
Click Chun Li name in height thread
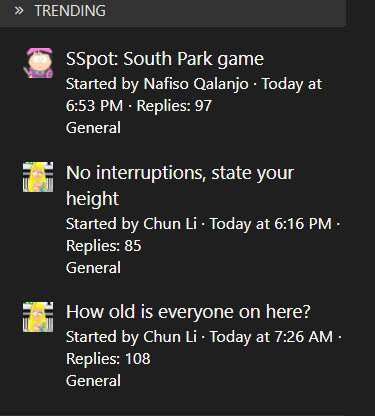170,224
